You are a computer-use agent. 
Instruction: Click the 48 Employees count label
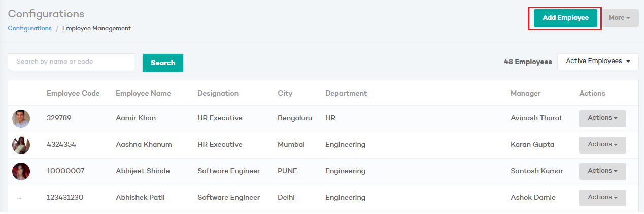click(528, 62)
